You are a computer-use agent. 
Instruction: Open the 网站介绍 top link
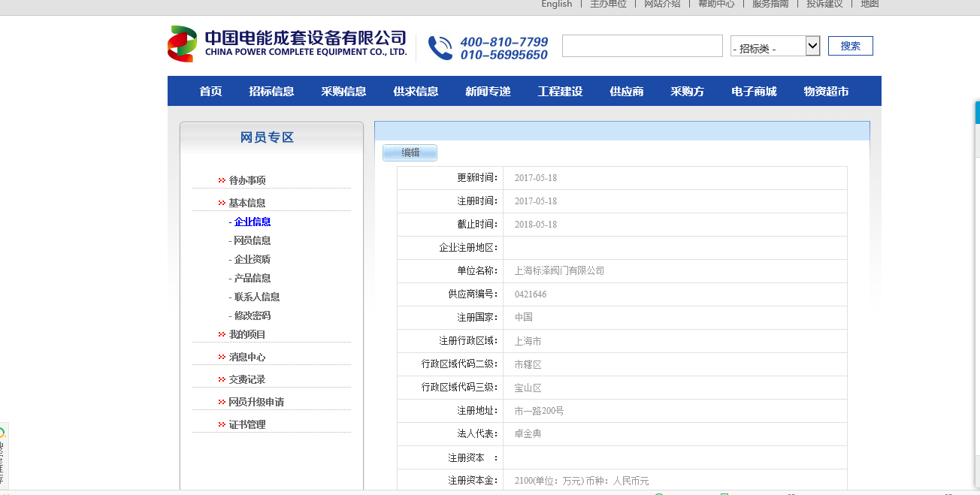click(662, 4)
